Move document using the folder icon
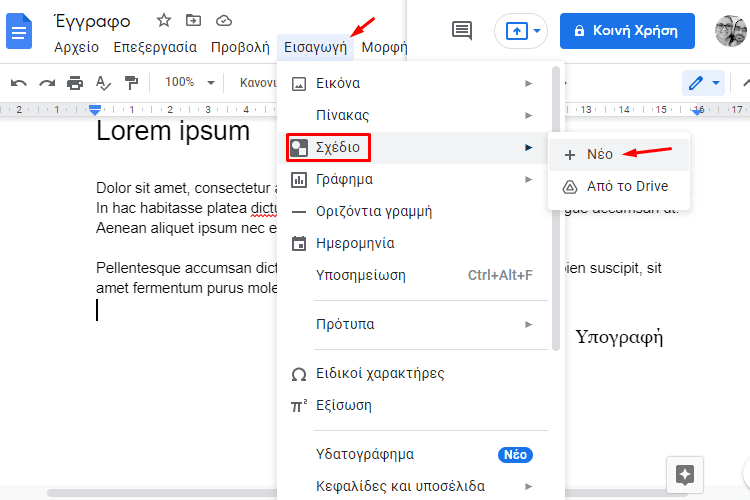Viewport: 750px width, 500px height. coord(193,20)
